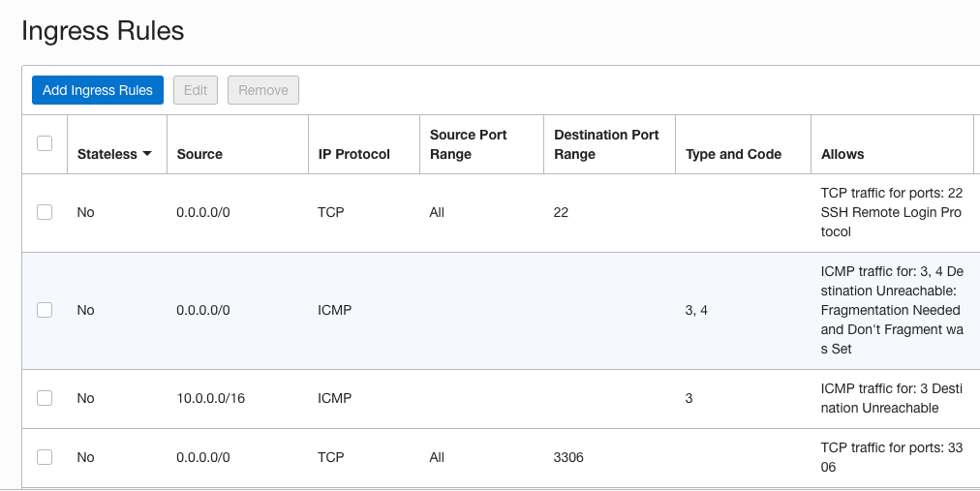Click the ICMP protocol cell in 3, 4 row

point(334,310)
